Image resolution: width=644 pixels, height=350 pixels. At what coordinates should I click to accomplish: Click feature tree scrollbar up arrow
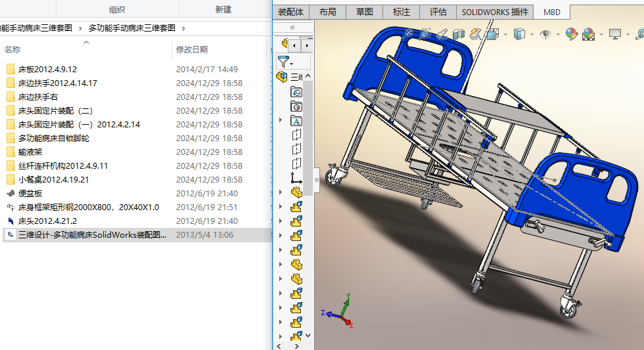[x=308, y=76]
